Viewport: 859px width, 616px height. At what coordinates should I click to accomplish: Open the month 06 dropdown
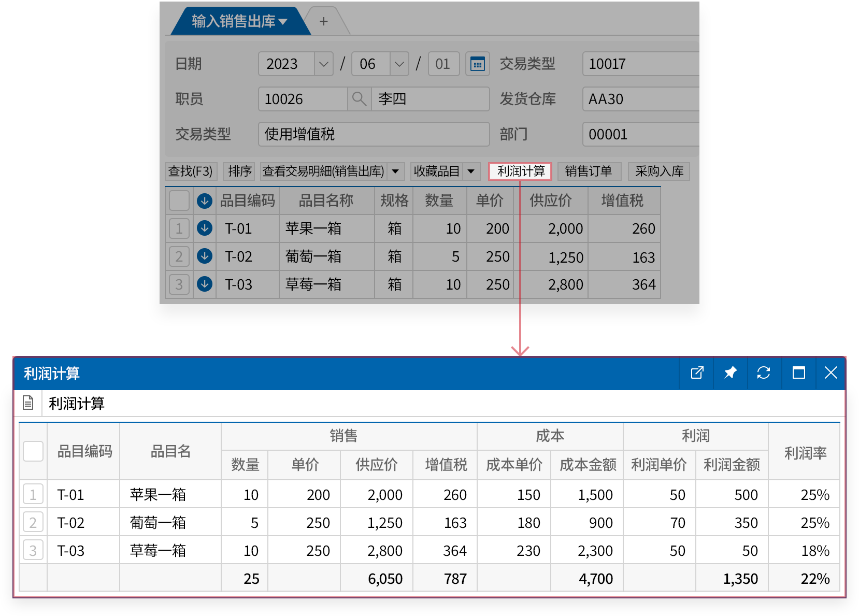point(398,63)
